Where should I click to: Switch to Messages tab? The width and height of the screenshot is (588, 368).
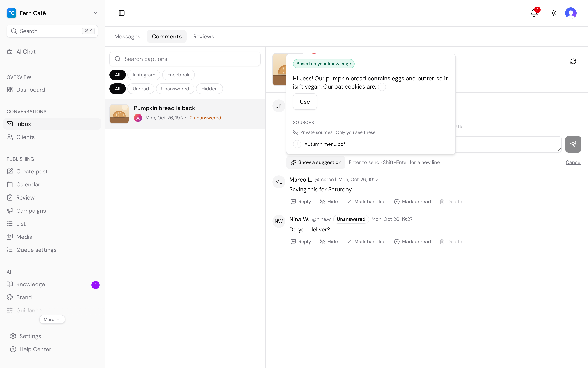127,37
